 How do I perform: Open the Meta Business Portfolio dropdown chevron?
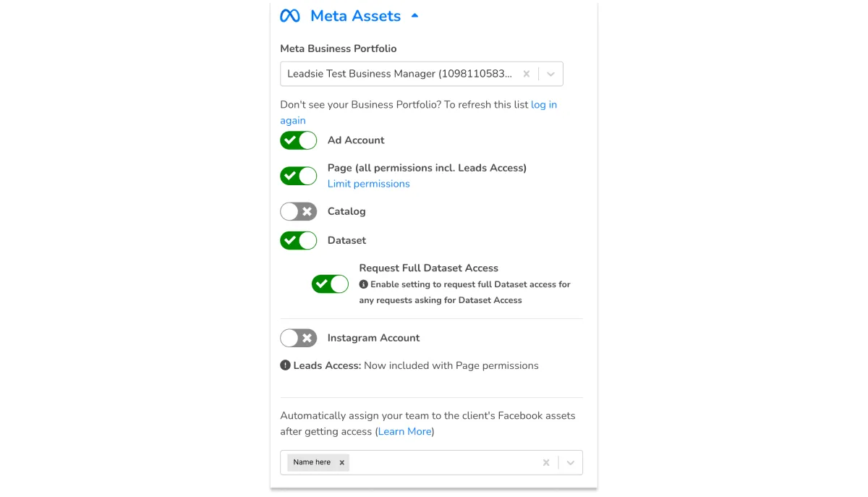(x=551, y=74)
